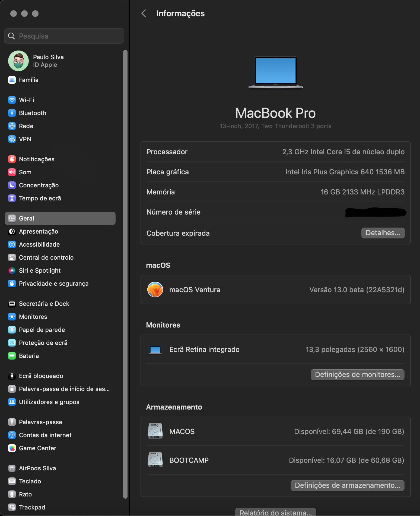Click '16 GB 2133 MHz LPDDR3' memory value
This screenshot has width=420, height=516.
point(362,192)
